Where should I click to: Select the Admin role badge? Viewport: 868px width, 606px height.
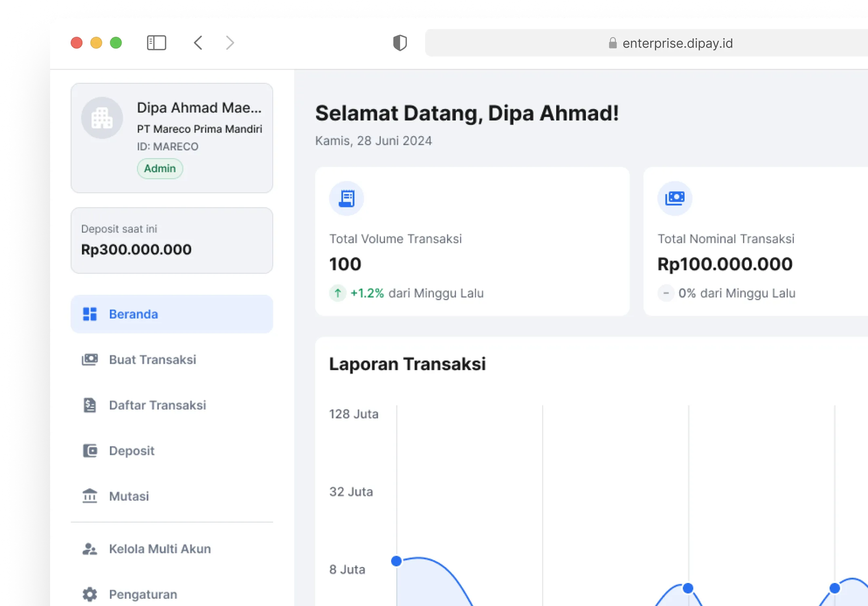click(x=160, y=169)
